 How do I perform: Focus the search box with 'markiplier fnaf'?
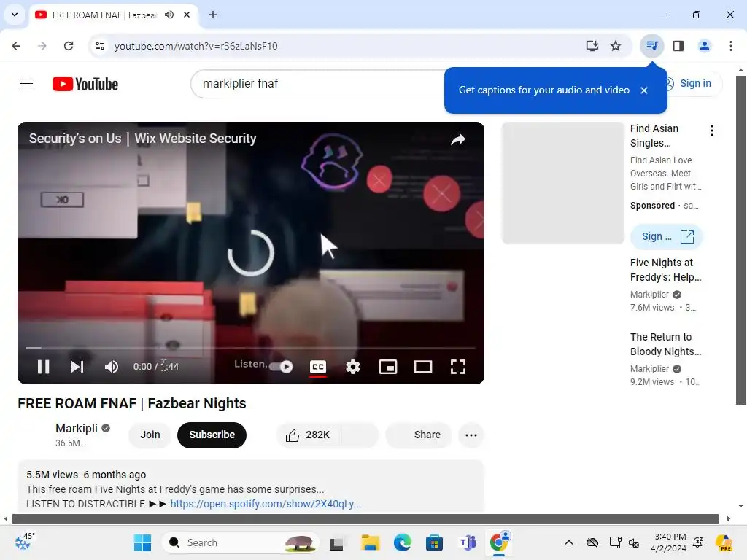[318, 84]
